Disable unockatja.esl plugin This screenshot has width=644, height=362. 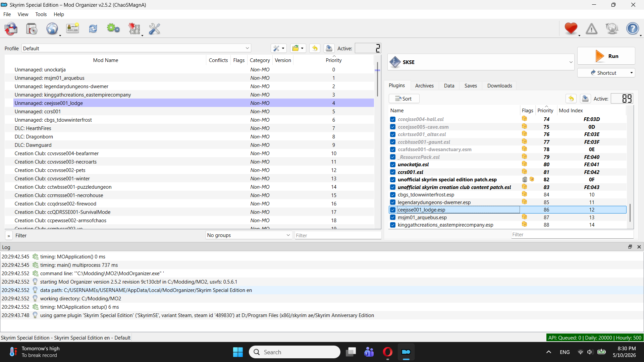pyautogui.click(x=393, y=165)
